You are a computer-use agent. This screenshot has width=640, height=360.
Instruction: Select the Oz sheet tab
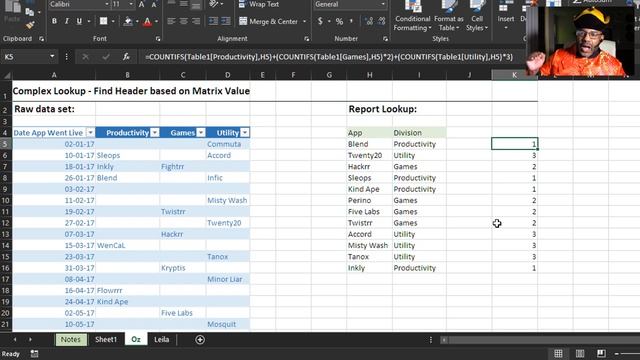136,340
